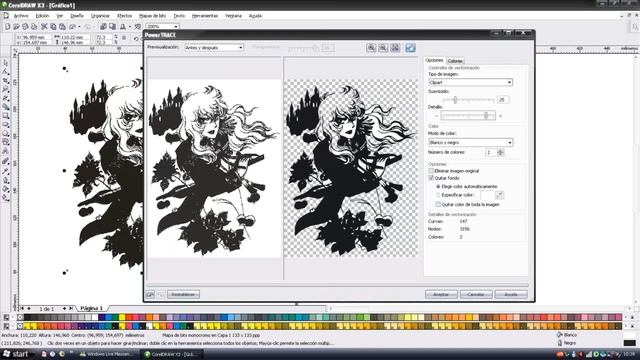Viewport: 640px width, 360px height.
Task: Select the Especificar color radio button
Action: (438, 195)
